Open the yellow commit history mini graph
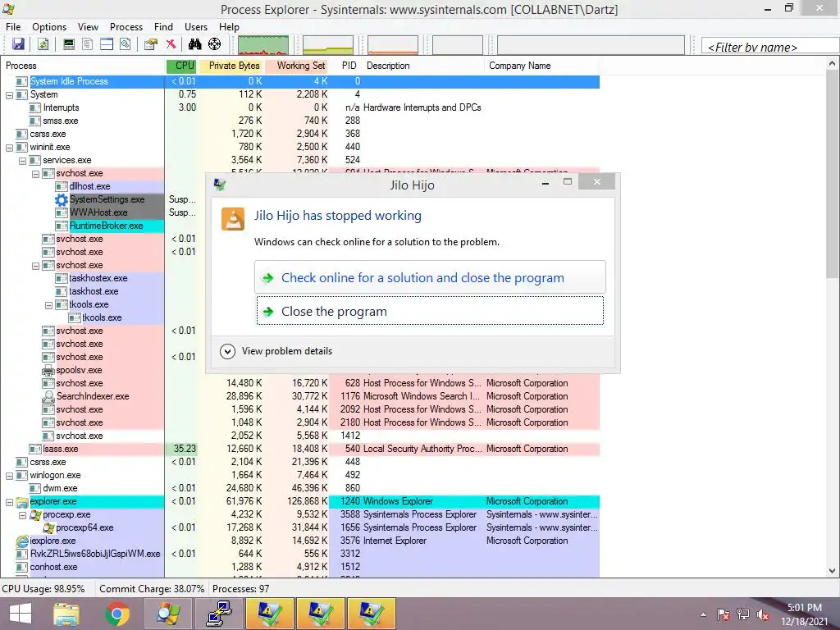Screen dimensions: 840x630 pos(328,45)
